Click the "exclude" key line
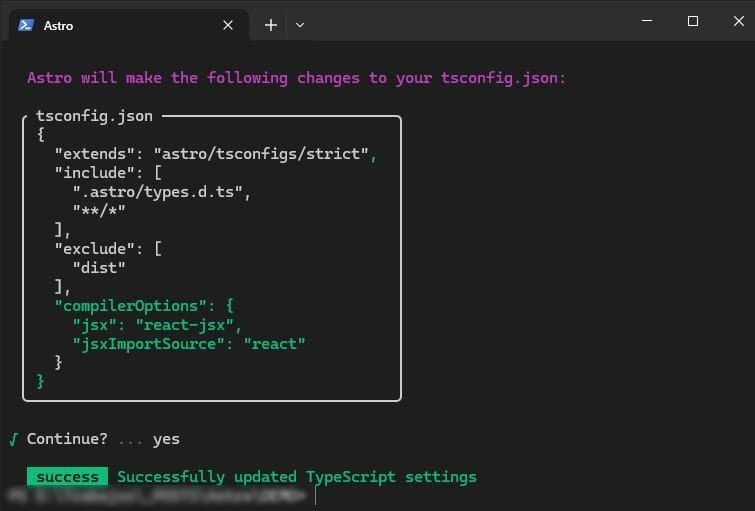 pos(108,249)
